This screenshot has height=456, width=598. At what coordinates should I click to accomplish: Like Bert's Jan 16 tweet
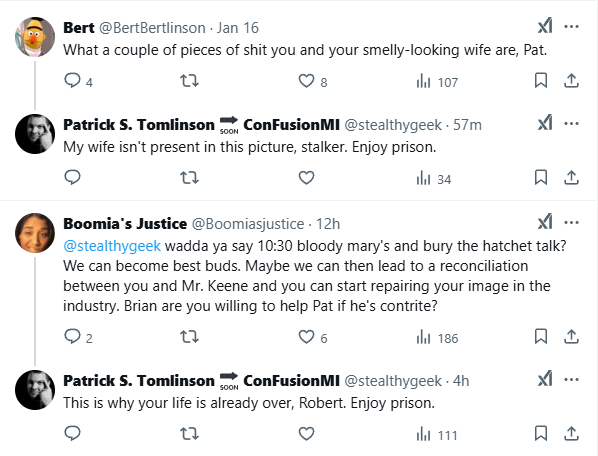[x=306, y=81]
